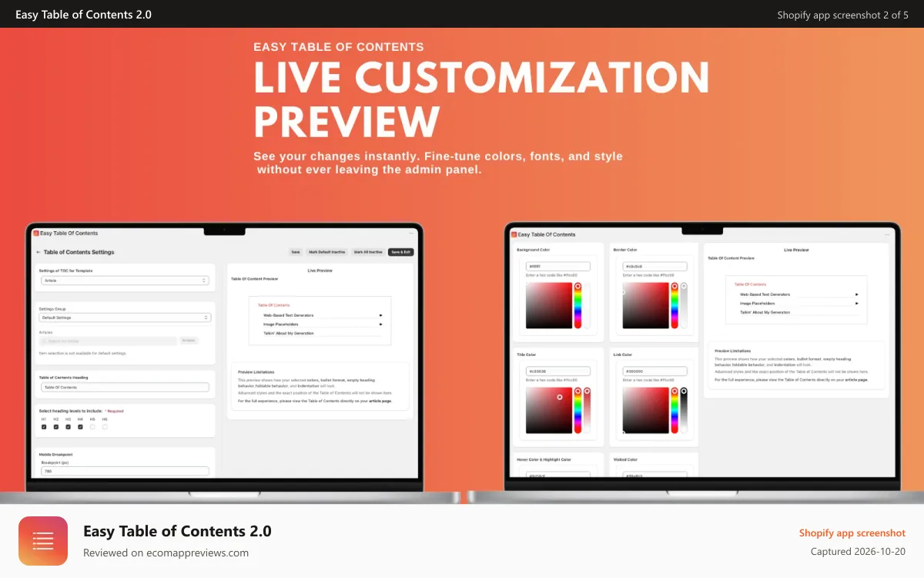This screenshot has height=578, width=924.
Task: Enable the H5 heading level checkbox
Action: [x=92, y=426]
